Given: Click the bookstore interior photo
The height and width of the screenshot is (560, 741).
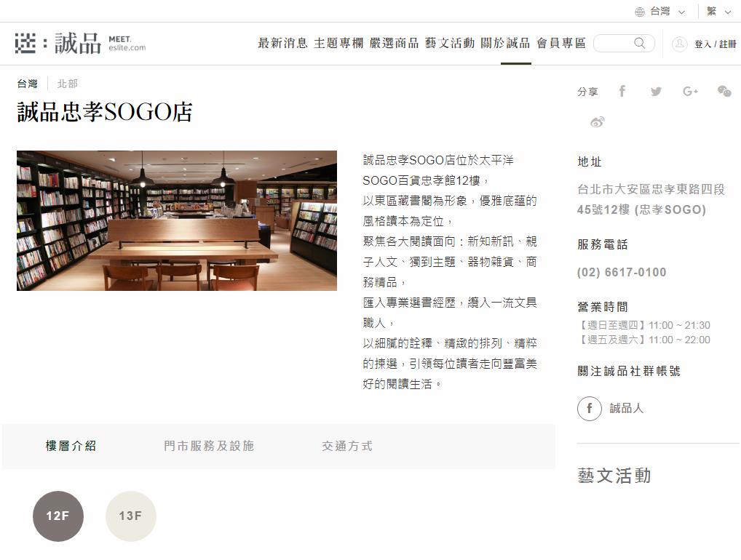Looking at the screenshot, I should (x=177, y=220).
